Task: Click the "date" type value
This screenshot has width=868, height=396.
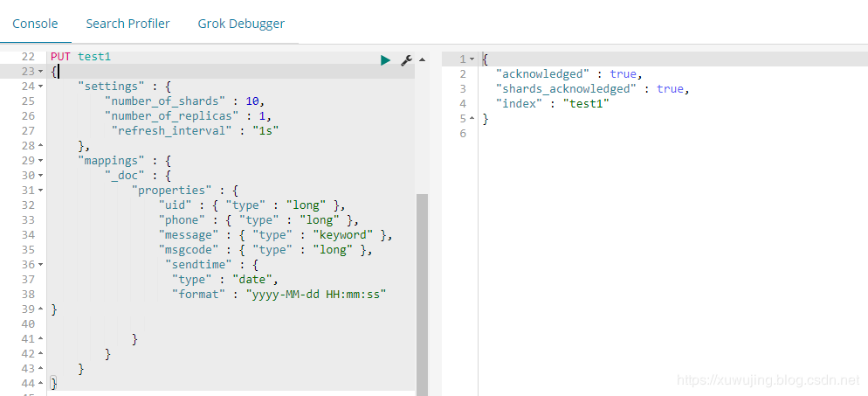Action: click(251, 280)
